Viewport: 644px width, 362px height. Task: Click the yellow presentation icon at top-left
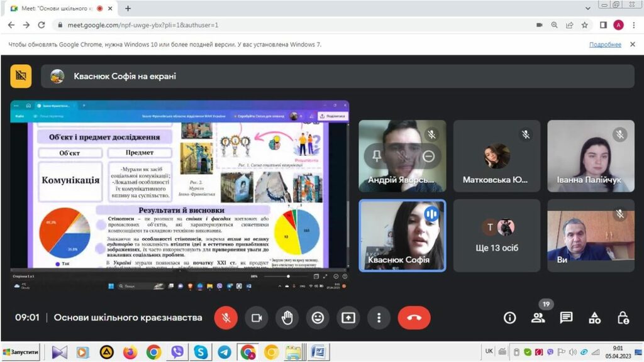(21, 76)
